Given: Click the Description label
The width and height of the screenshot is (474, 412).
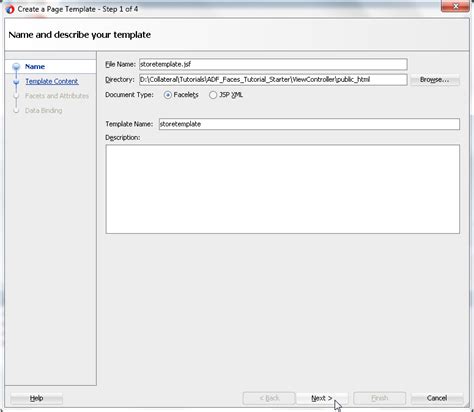Looking at the screenshot, I should (x=123, y=137).
